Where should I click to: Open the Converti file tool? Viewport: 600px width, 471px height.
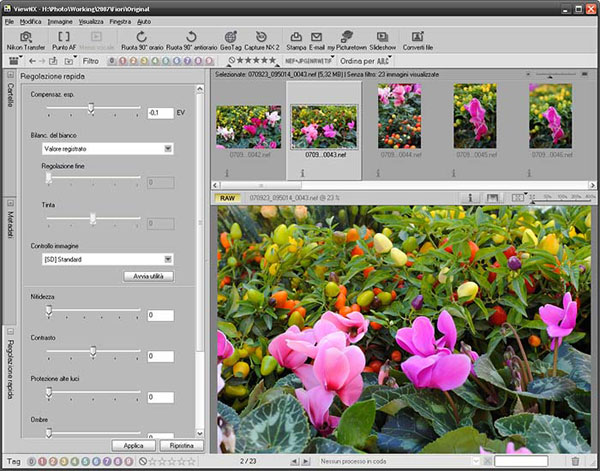pos(417,41)
